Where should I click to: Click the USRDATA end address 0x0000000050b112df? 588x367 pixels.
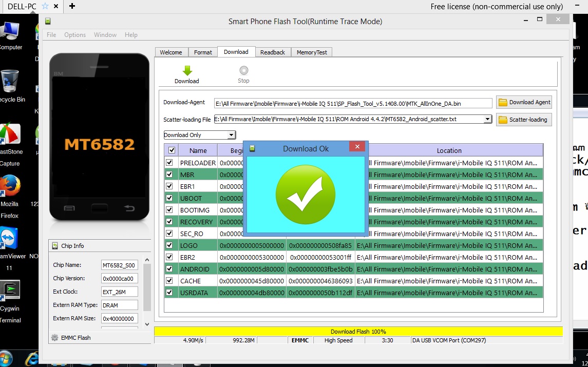[x=320, y=293]
